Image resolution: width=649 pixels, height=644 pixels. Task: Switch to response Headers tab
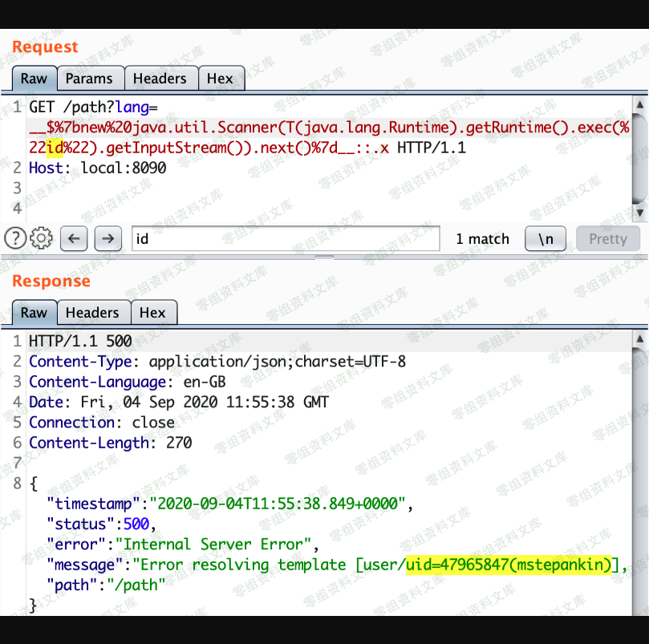click(92, 313)
